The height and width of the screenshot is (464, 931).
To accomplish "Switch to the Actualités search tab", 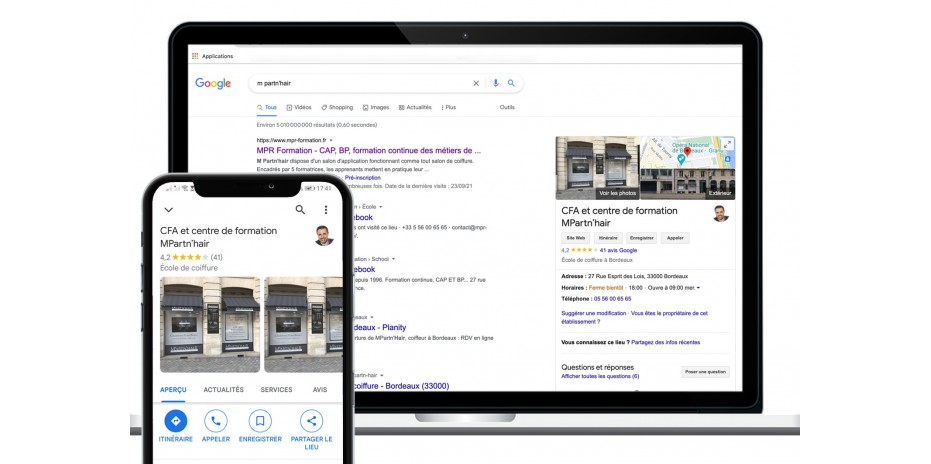I will (x=415, y=108).
